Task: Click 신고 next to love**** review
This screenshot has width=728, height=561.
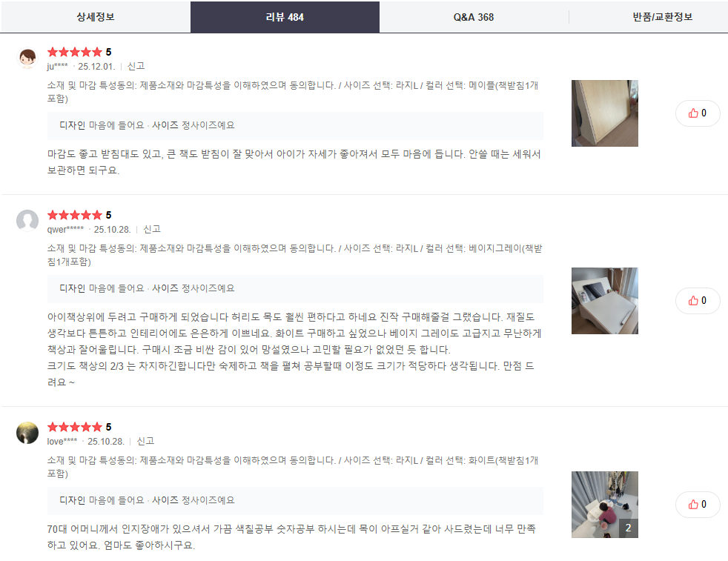Action: point(145,441)
